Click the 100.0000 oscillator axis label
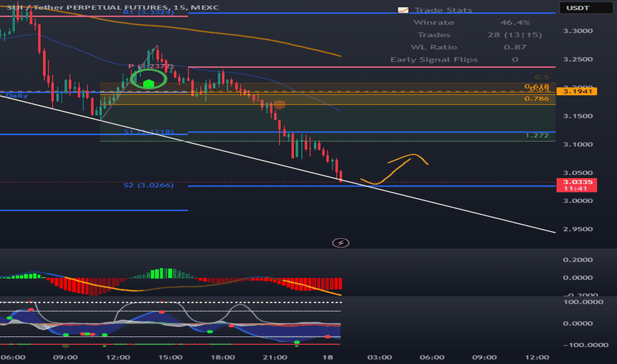The image size is (617, 364). click(x=583, y=302)
